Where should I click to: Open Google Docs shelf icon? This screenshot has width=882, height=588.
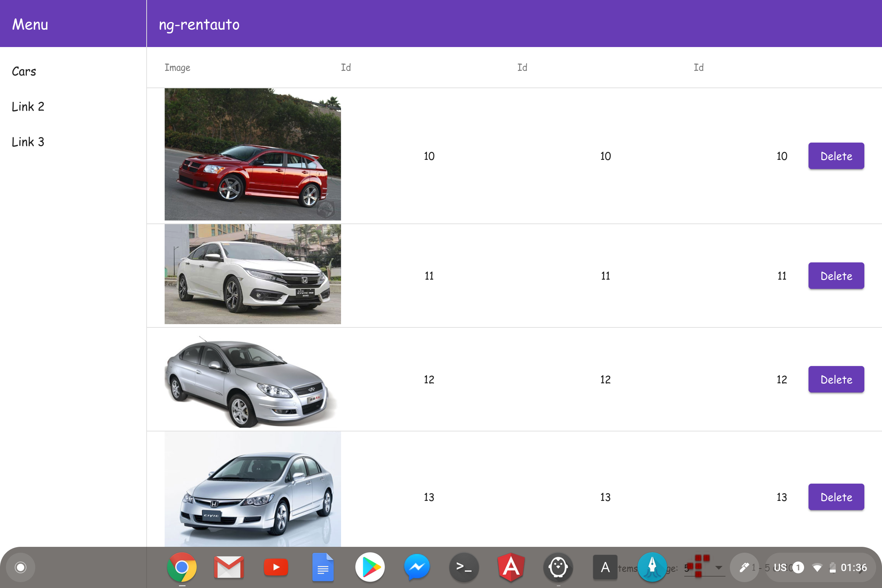click(323, 567)
